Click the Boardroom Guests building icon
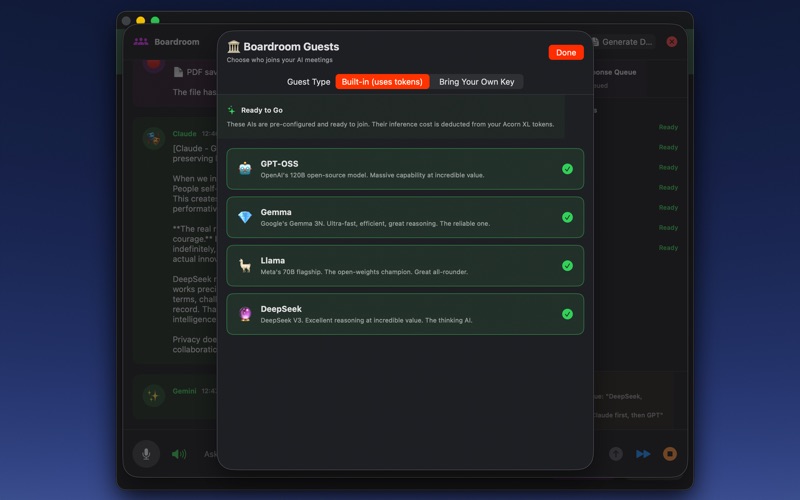800x500 pixels. [x=234, y=47]
